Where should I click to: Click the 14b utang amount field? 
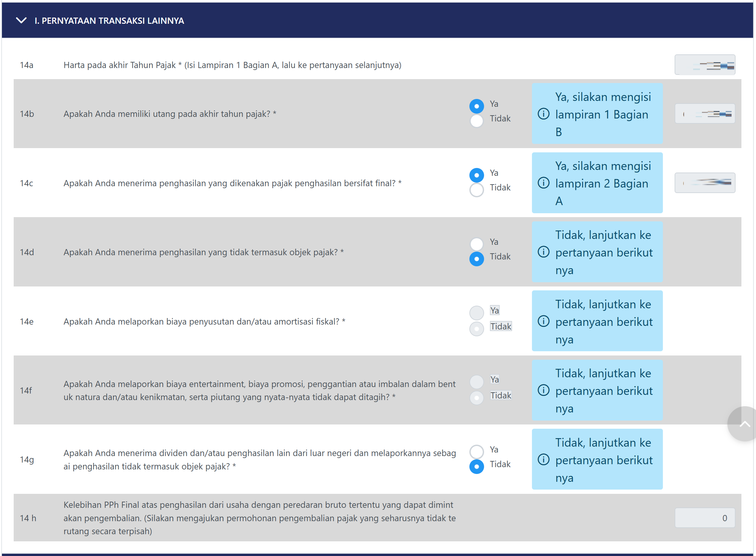click(705, 114)
